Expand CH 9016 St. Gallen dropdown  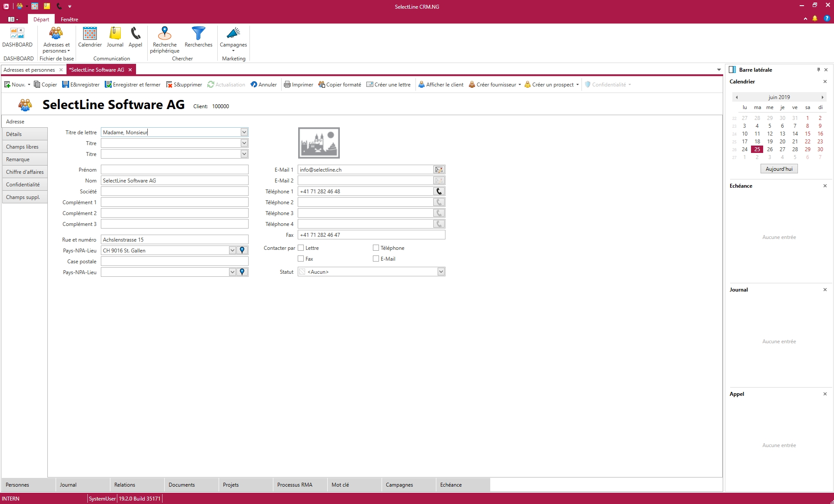click(233, 251)
